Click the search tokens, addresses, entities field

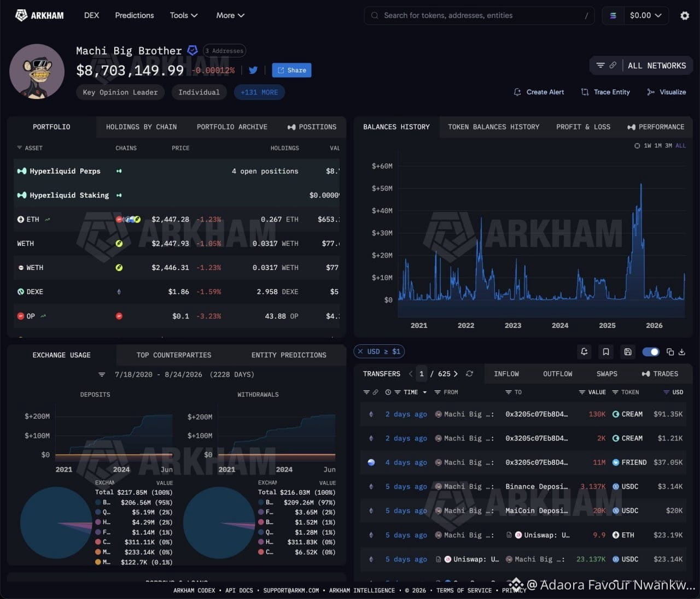480,15
